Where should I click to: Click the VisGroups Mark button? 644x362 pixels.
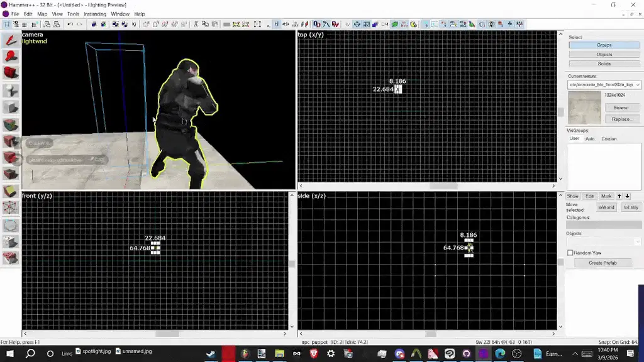point(606,196)
